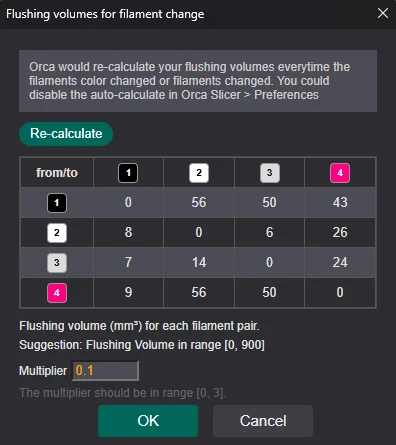Edit flush value 9 from filament 4 to 1
This screenshot has height=445, width=396.
tap(128, 292)
